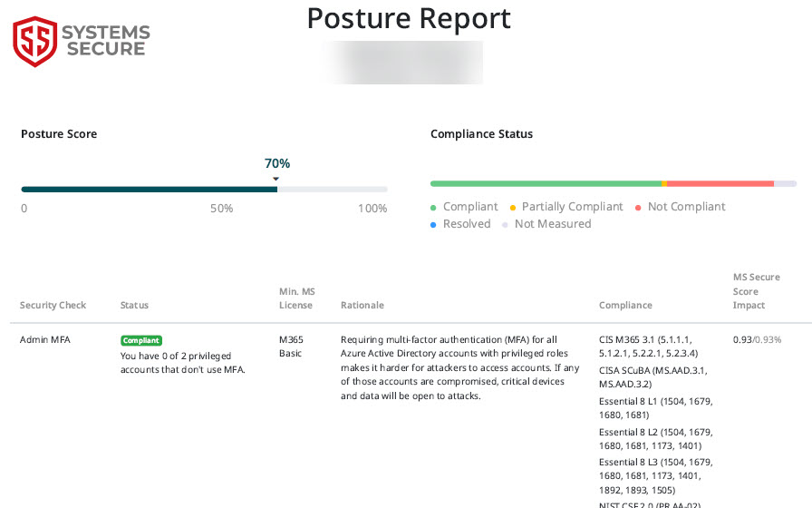Click the Compliance column header
Screen dimensions: 812x508
625,306
